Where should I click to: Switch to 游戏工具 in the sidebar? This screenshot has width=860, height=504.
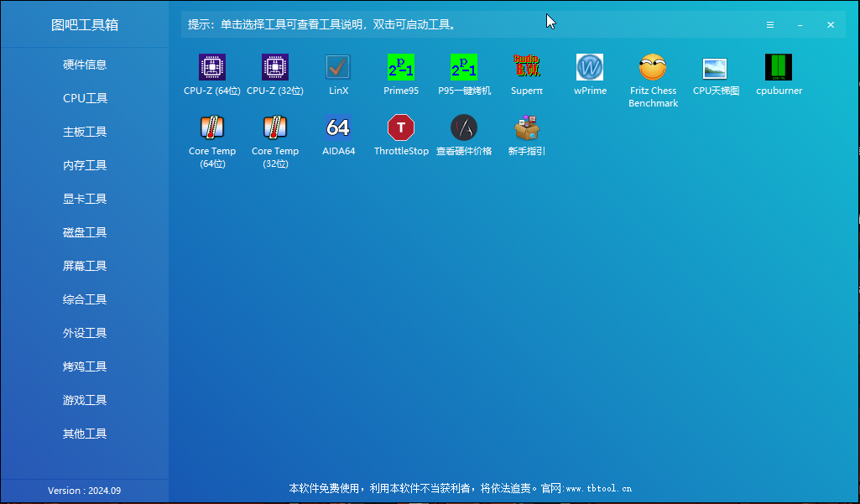pyautogui.click(x=84, y=400)
